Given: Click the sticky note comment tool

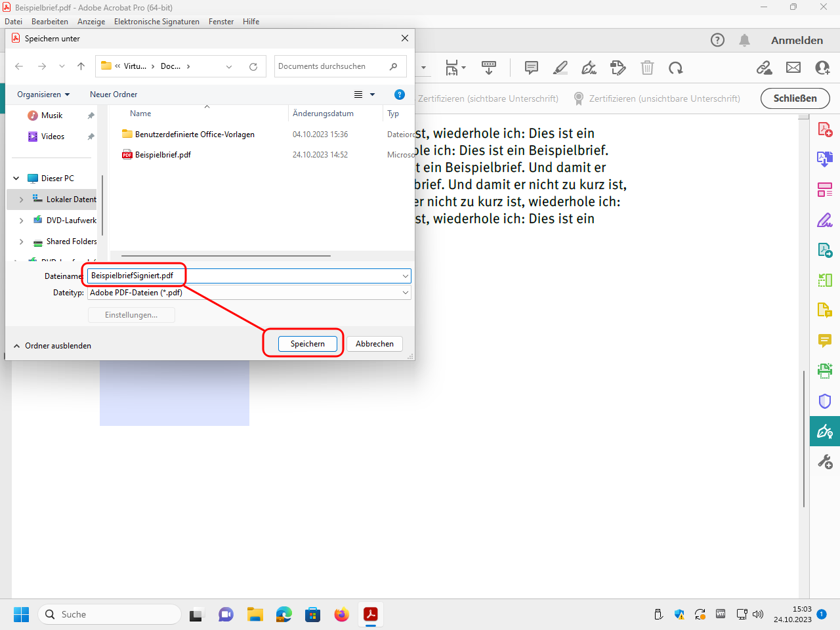Looking at the screenshot, I should 532,68.
